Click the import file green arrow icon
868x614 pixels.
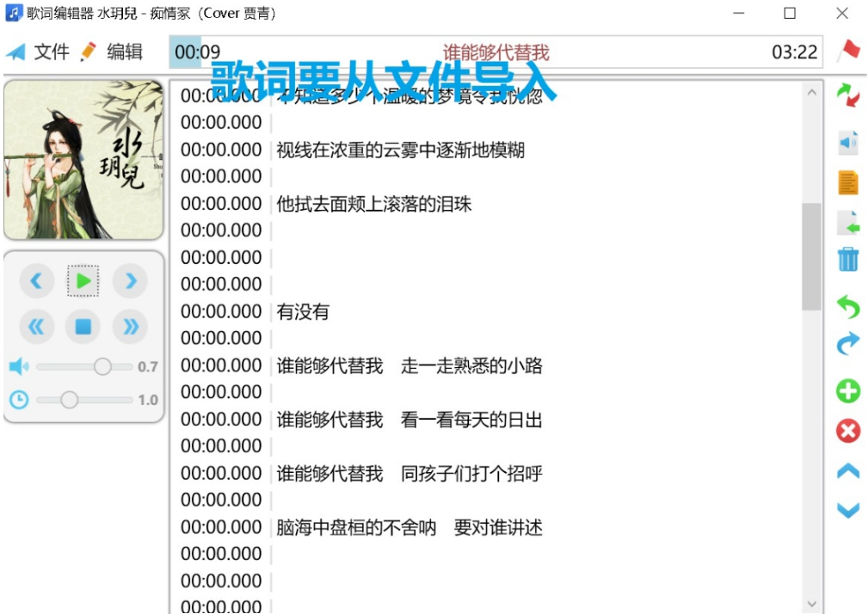(x=848, y=223)
